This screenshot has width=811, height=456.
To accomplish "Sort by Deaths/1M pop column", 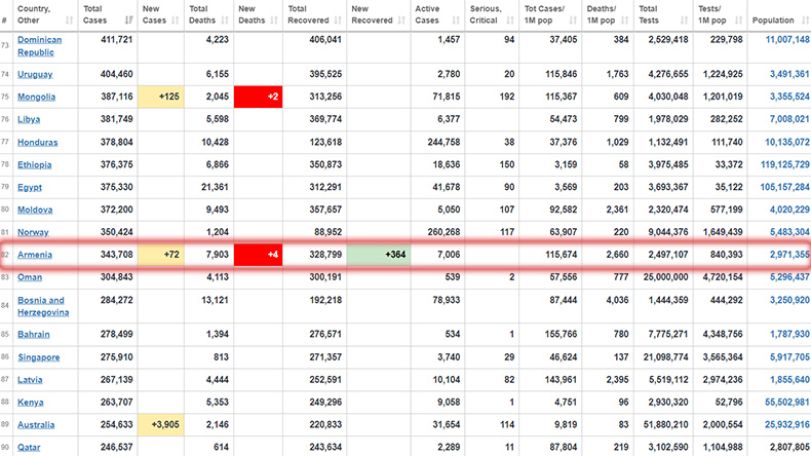I will [x=608, y=15].
